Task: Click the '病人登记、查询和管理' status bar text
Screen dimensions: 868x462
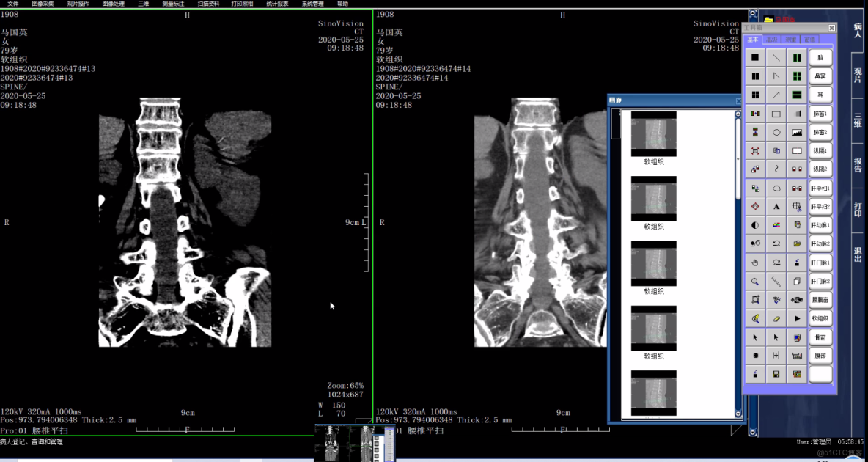Action: pyautogui.click(x=32, y=442)
